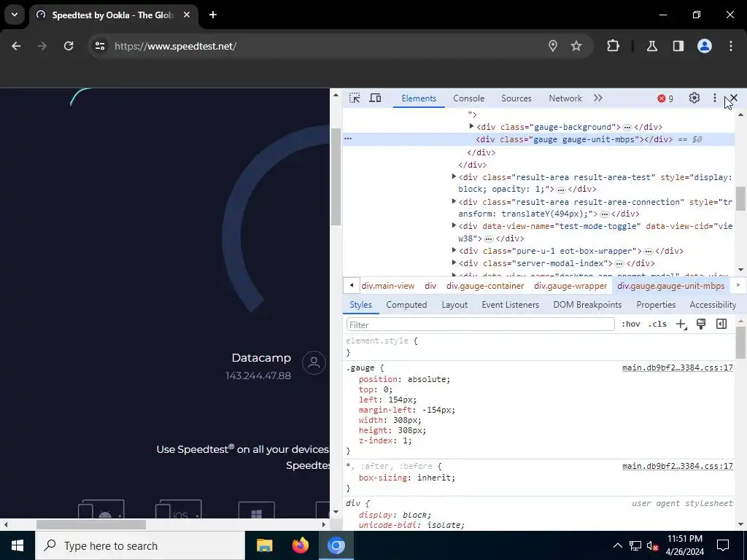The width and height of the screenshot is (747, 560).
Task: Toggle the computed styles sidebar icon
Action: (x=721, y=324)
